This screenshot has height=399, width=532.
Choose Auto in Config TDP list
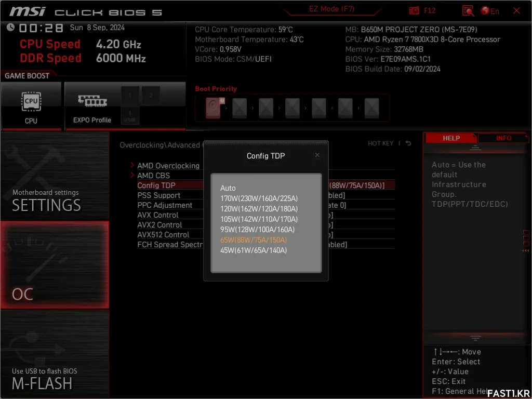click(x=228, y=188)
